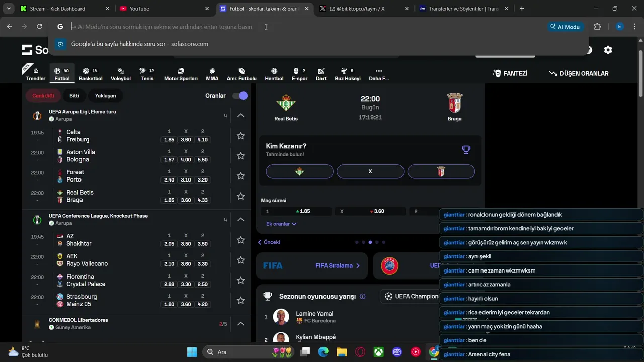Expand the Ek oranlar dropdown

[x=281, y=224]
